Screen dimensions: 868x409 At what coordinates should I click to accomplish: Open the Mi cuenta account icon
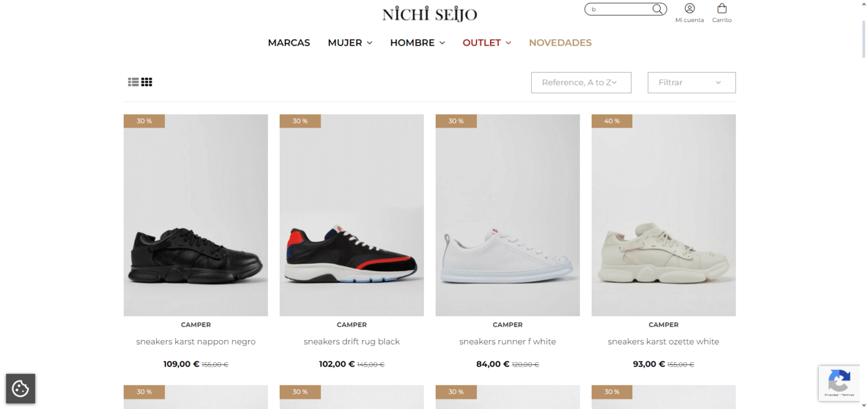(x=689, y=9)
